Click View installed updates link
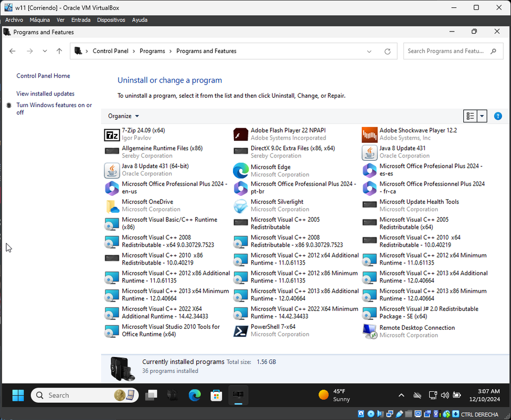 coord(45,93)
